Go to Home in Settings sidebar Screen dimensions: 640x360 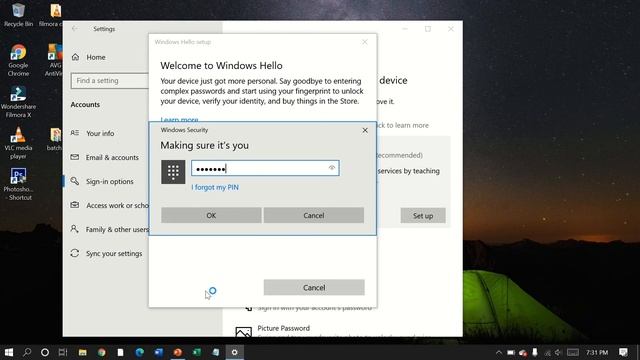point(96,57)
